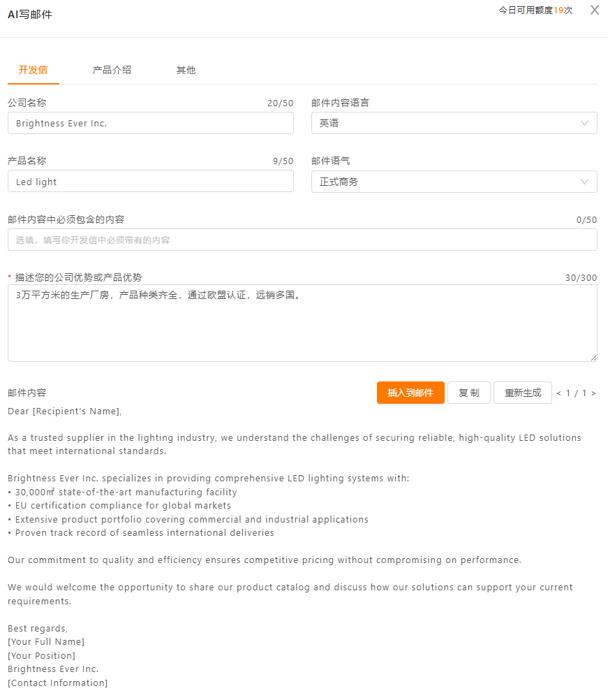The width and height of the screenshot is (608, 700).
Task: Click the previous result arrow
Action: point(558,393)
